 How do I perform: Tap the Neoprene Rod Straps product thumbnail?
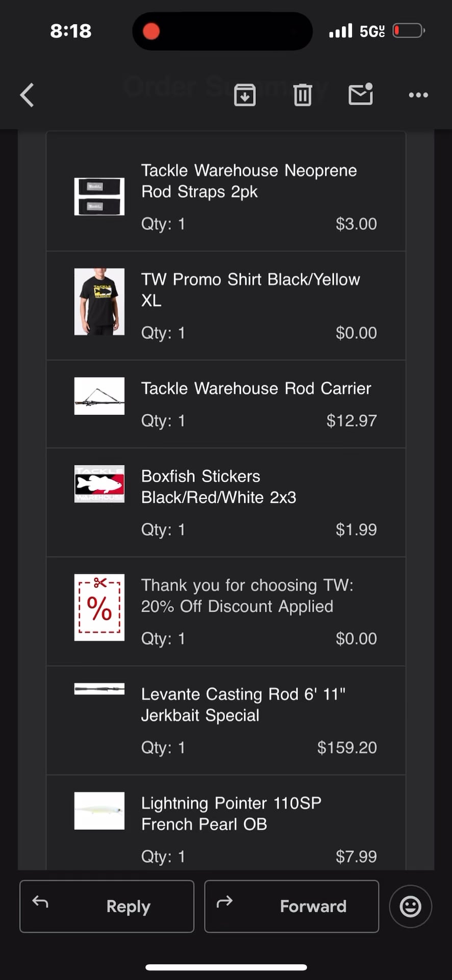[x=99, y=197]
